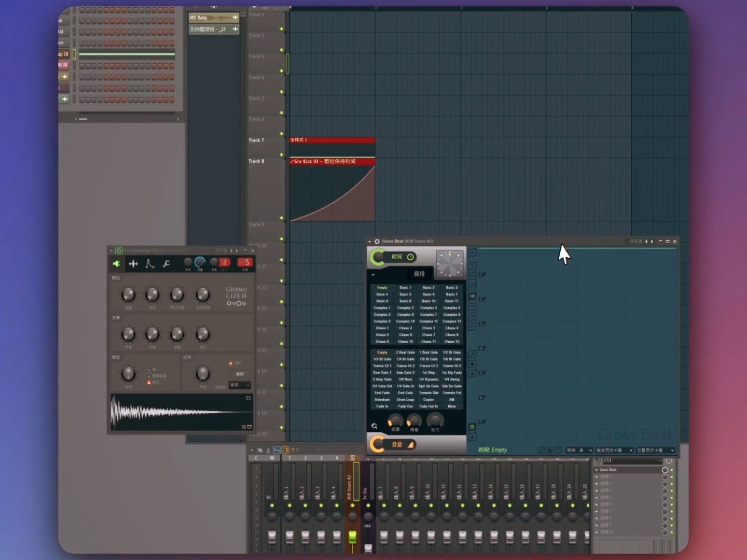Screen dimensions: 747x560
Task: Click the Gross Beat gear options icon
Action: (x=377, y=241)
